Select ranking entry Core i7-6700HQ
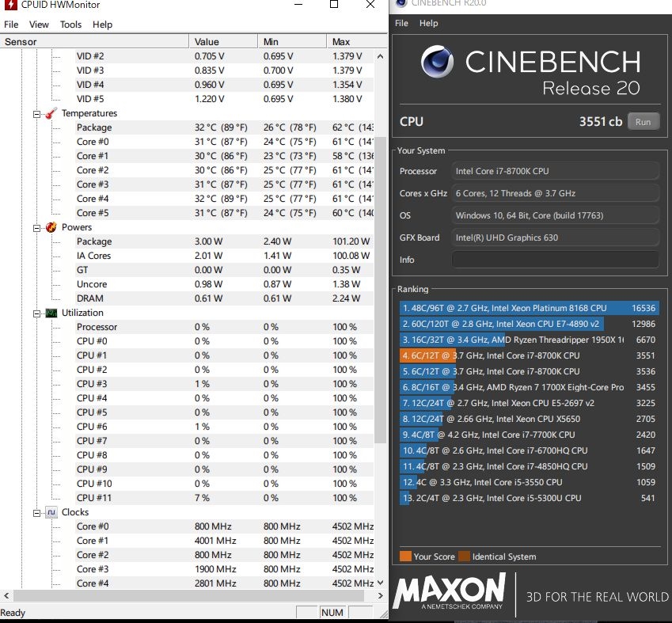672x623 pixels. (x=530, y=450)
